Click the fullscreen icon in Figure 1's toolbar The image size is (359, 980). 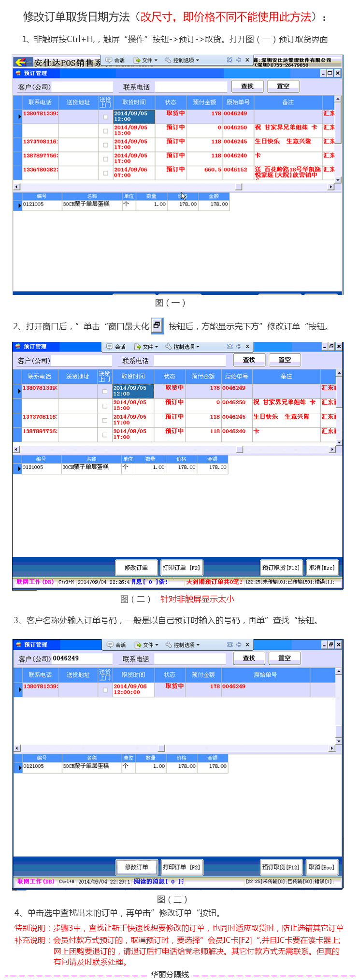tap(230, 60)
